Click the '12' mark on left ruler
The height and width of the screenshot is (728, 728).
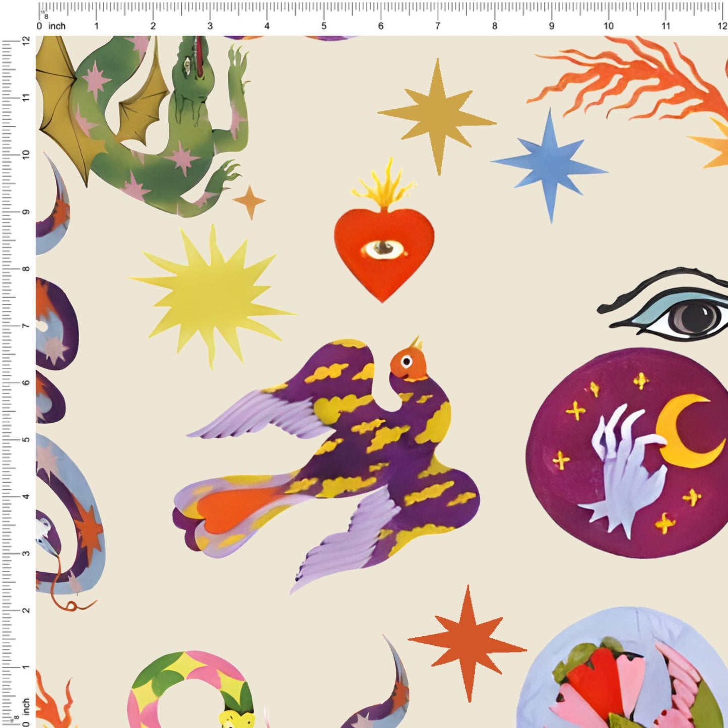click(x=26, y=41)
